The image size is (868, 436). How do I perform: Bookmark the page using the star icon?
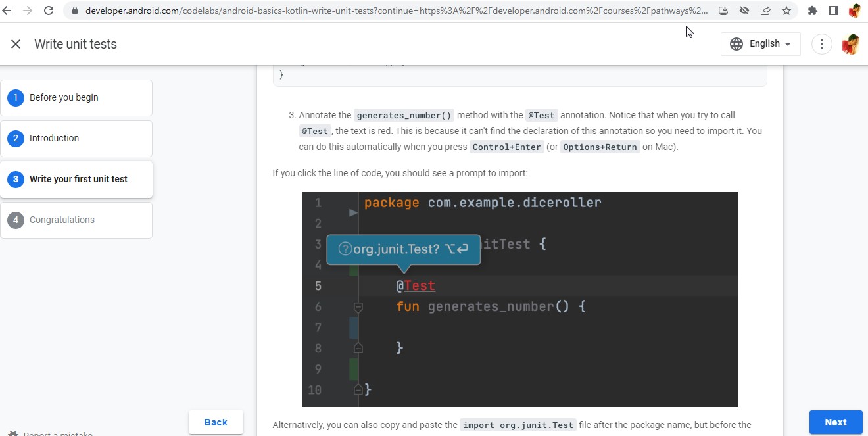[x=786, y=11]
